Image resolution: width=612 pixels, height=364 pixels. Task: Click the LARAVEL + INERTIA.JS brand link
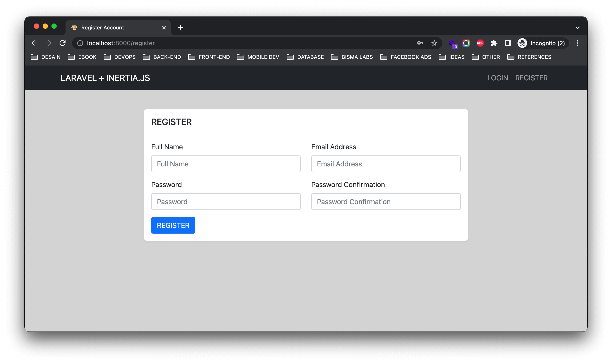[x=105, y=78]
